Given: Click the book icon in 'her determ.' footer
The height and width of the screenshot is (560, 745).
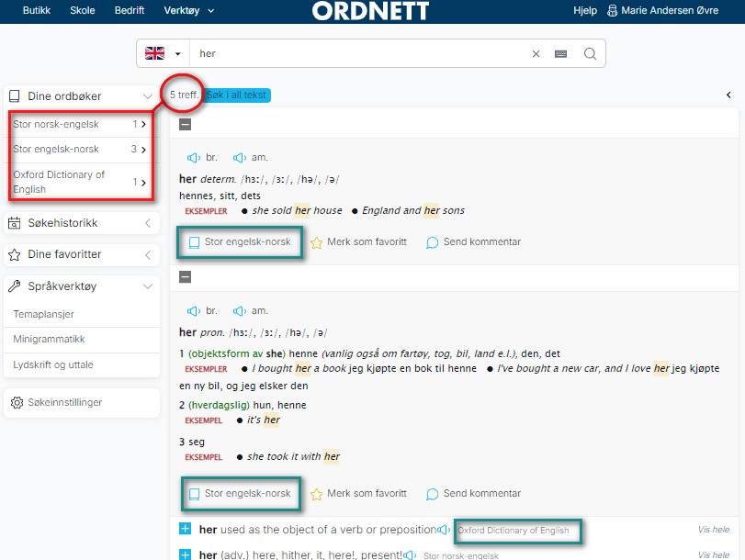Looking at the screenshot, I should 195,242.
